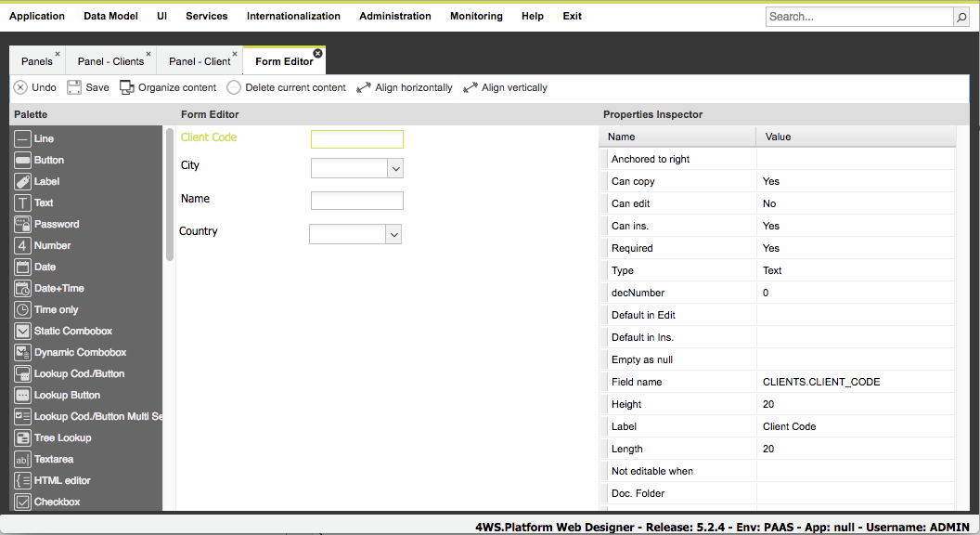The image size is (980, 535).
Task: Edit the Can copy value Yes
Action: (x=856, y=181)
